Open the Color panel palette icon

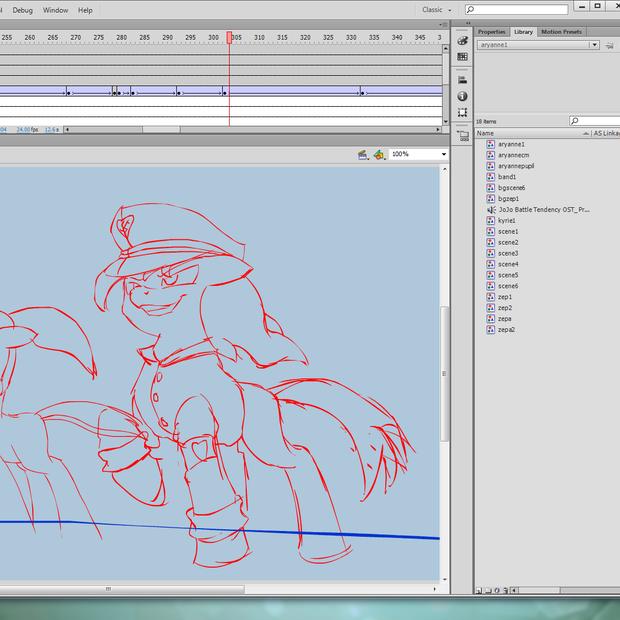point(463,41)
